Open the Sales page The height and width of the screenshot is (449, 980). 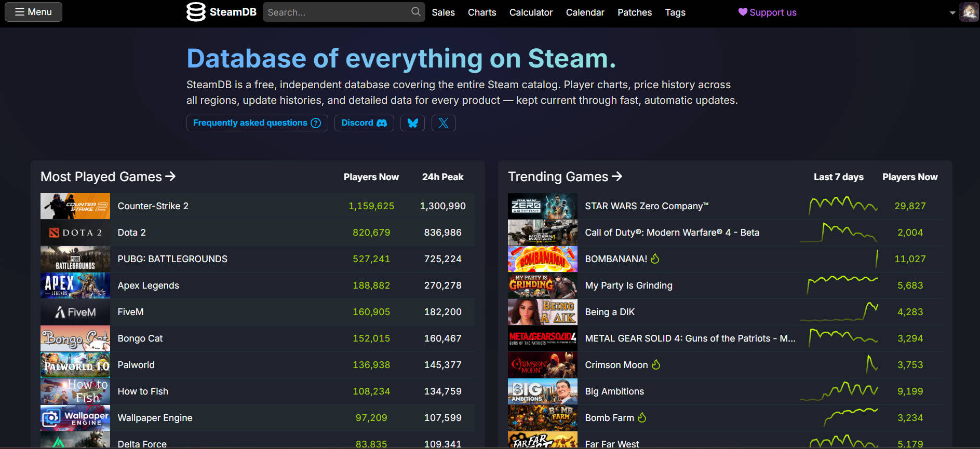pos(443,12)
